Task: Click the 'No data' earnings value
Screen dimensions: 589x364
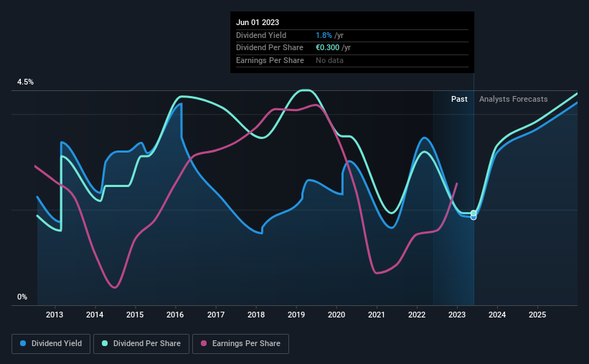Action: (329, 60)
